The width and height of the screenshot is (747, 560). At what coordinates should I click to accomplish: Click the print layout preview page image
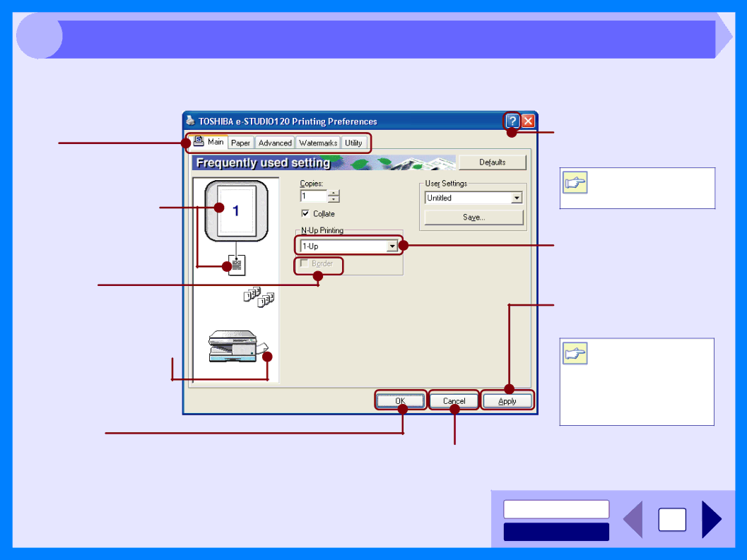tap(236, 211)
